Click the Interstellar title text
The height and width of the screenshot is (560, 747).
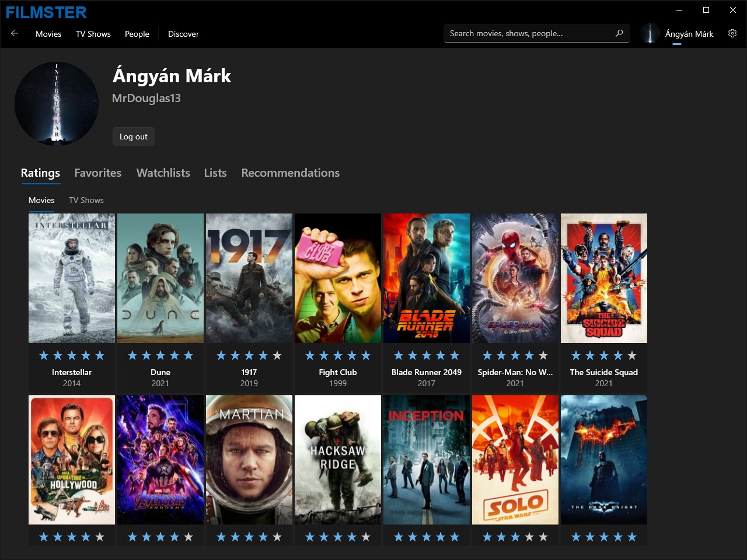pos(72,372)
